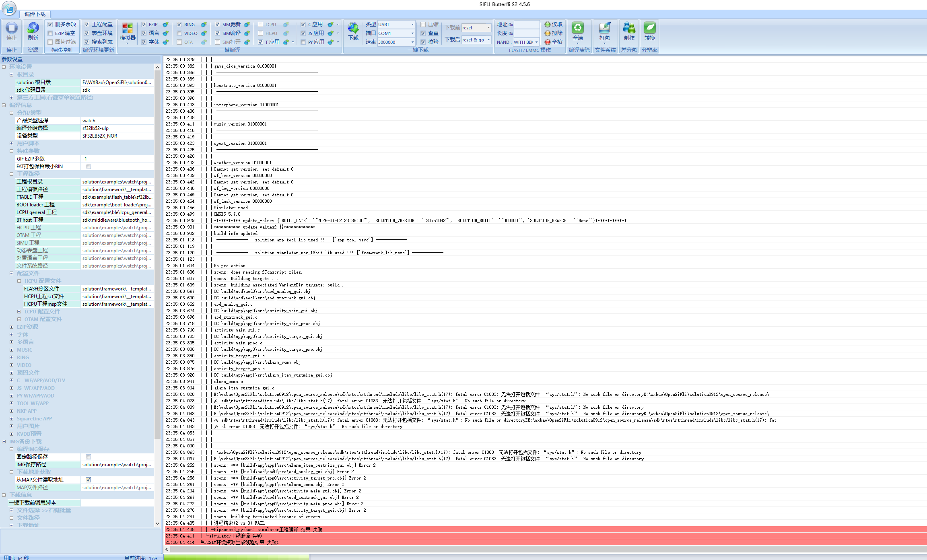Enable the VIDEO checkbox
This screenshot has height=560, width=927.
pos(179,33)
